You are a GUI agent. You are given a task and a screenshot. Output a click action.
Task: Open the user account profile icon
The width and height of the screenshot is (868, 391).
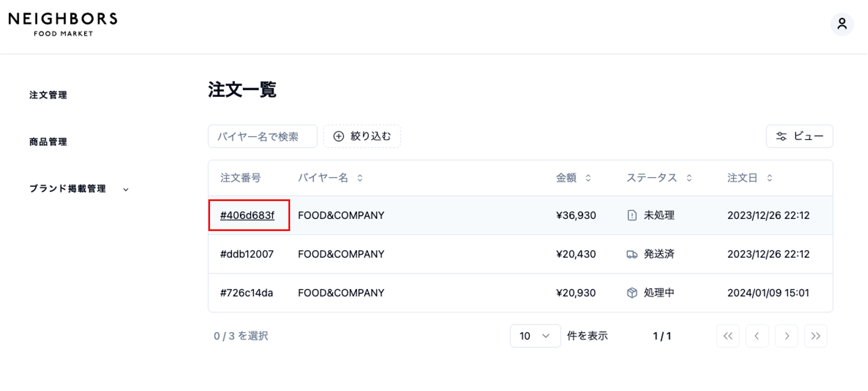tap(842, 24)
